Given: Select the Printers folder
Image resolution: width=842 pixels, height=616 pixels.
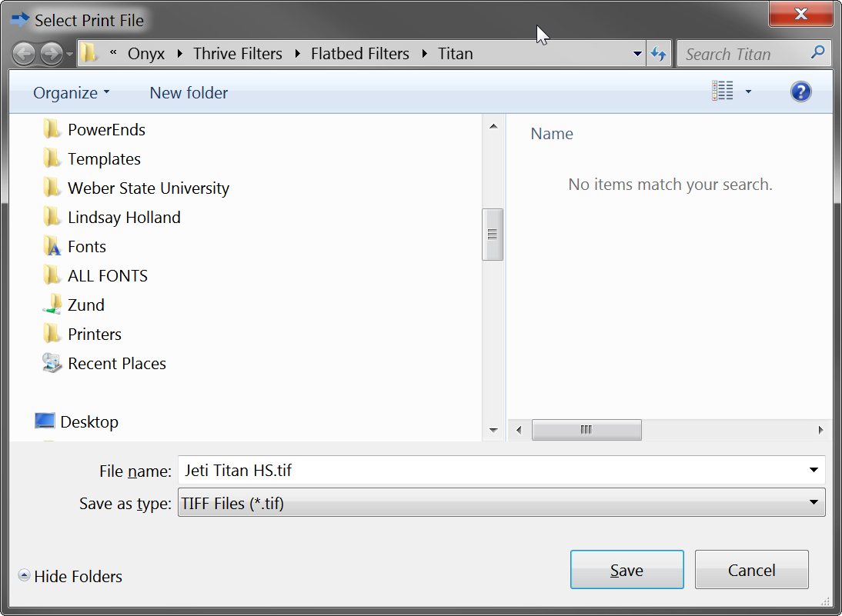Looking at the screenshot, I should [x=95, y=335].
